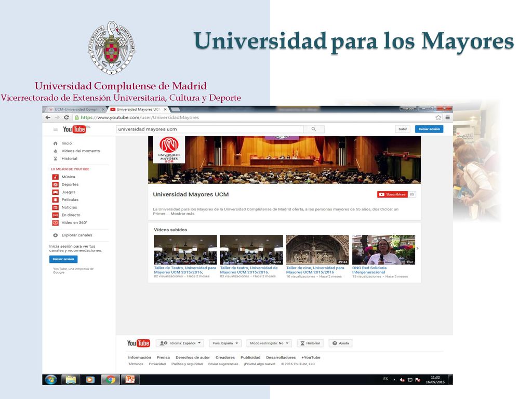Click the YouTube logo in footer

click(138, 343)
